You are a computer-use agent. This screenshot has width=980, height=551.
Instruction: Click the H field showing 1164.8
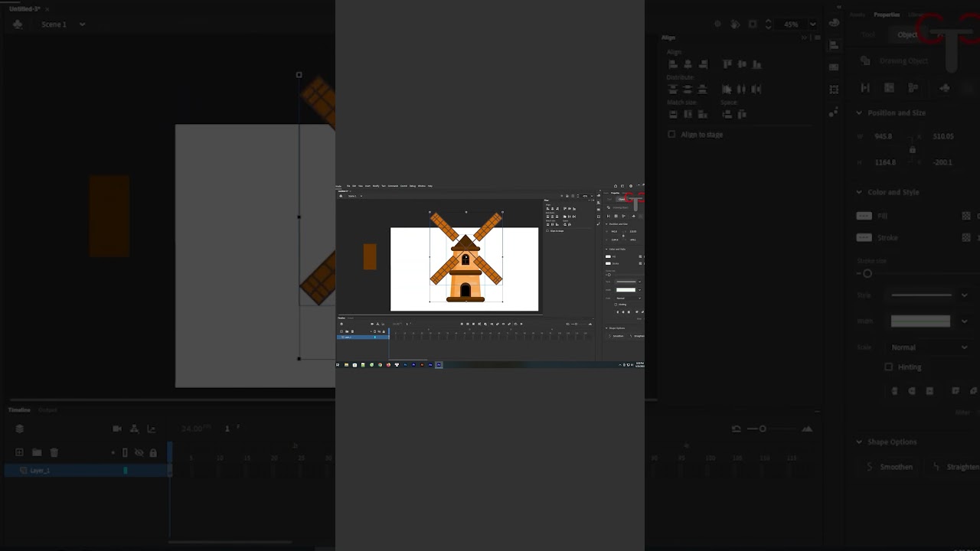(885, 162)
